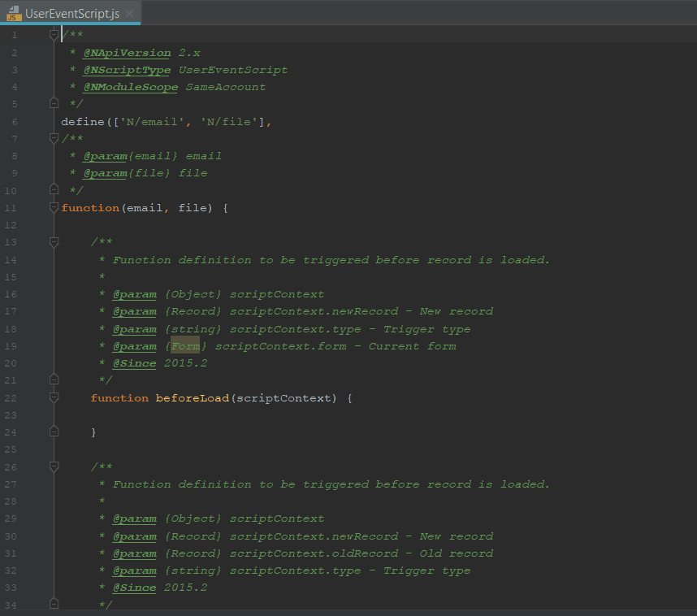Click the scriptContext parameter on line 22
697x616 pixels.
click(x=284, y=398)
